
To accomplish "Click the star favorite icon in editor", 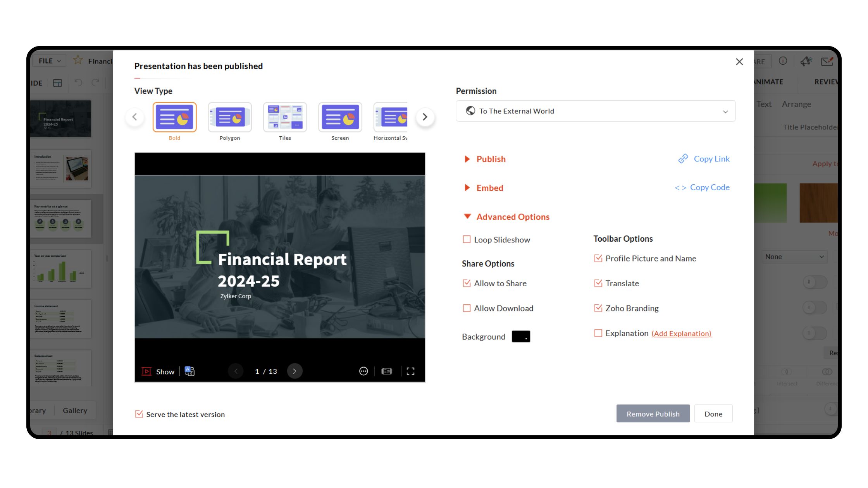I will (78, 60).
